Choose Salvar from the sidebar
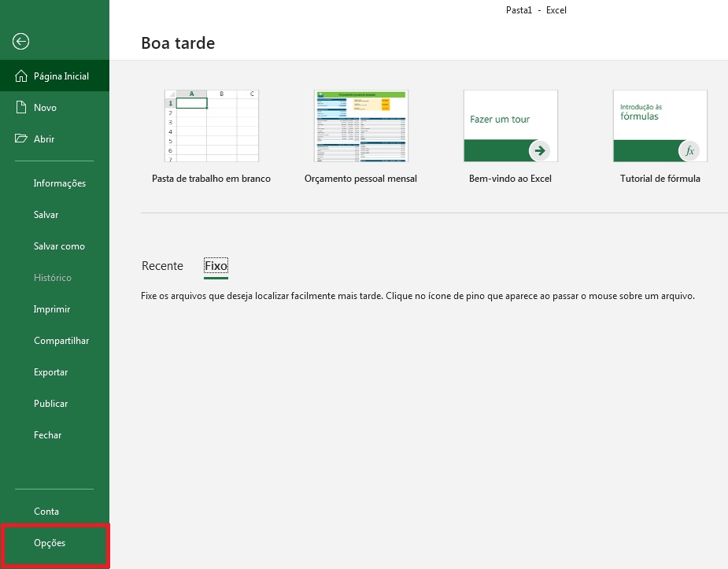Viewport: 728px width, 569px height. click(54, 215)
